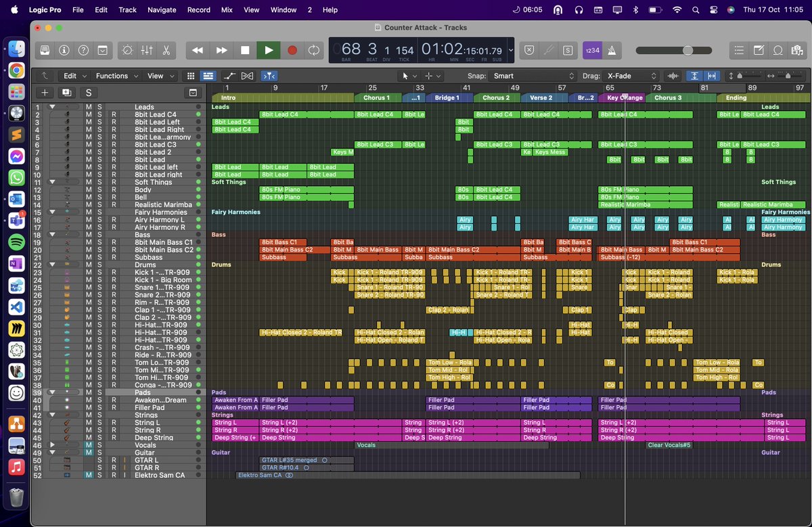The height and width of the screenshot is (527, 812).
Task: Select the highlighted list view icon
Action: coord(208,76)
